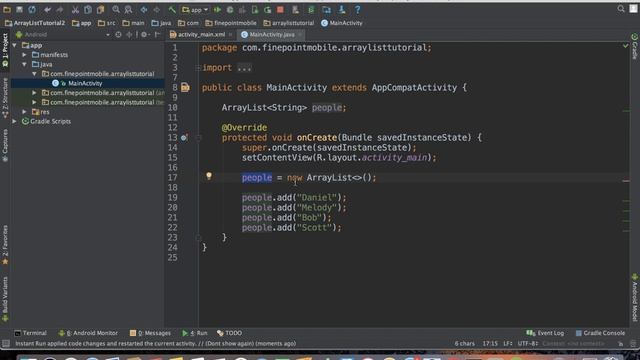This screenshot has height=360, width=640.
Task: Click the UTF-8 encoding selector in status bar
Action: (x=528, y=344)
